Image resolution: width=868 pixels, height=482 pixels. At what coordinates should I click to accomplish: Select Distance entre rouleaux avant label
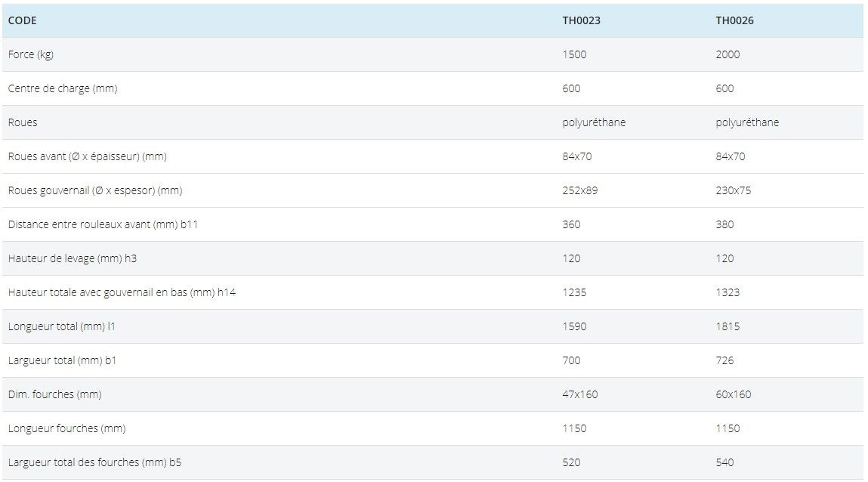click(x=103, y=224)
